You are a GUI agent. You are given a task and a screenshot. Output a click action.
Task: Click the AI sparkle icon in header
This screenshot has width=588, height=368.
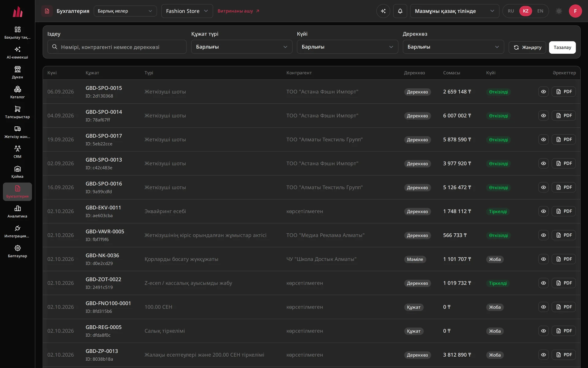tap(383, 11)
